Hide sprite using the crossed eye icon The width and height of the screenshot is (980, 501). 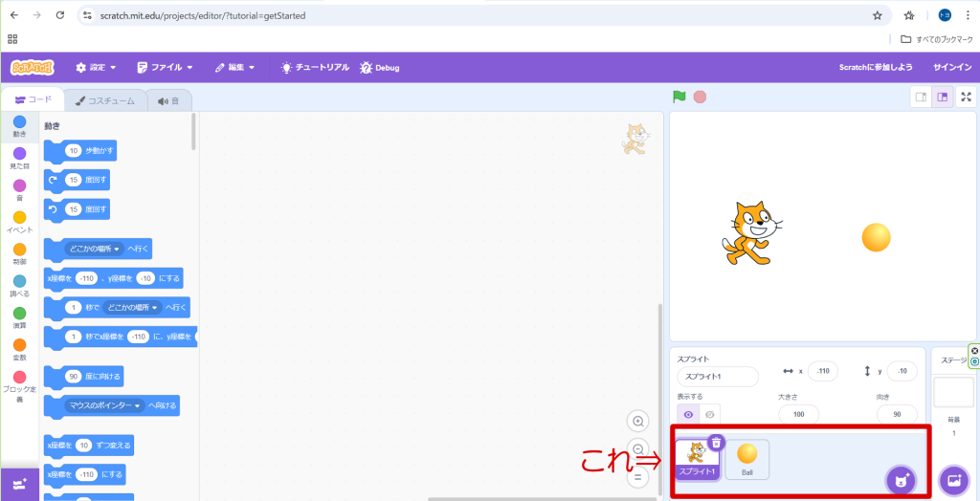[x=709, y=414]
